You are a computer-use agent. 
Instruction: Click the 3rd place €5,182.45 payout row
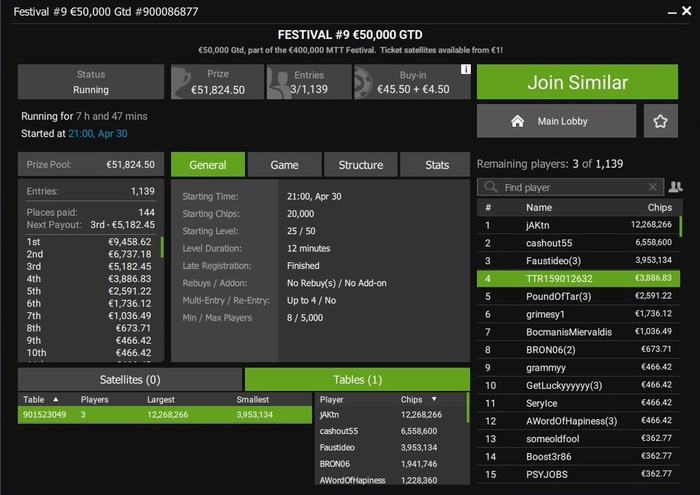(x=89, y=266)
